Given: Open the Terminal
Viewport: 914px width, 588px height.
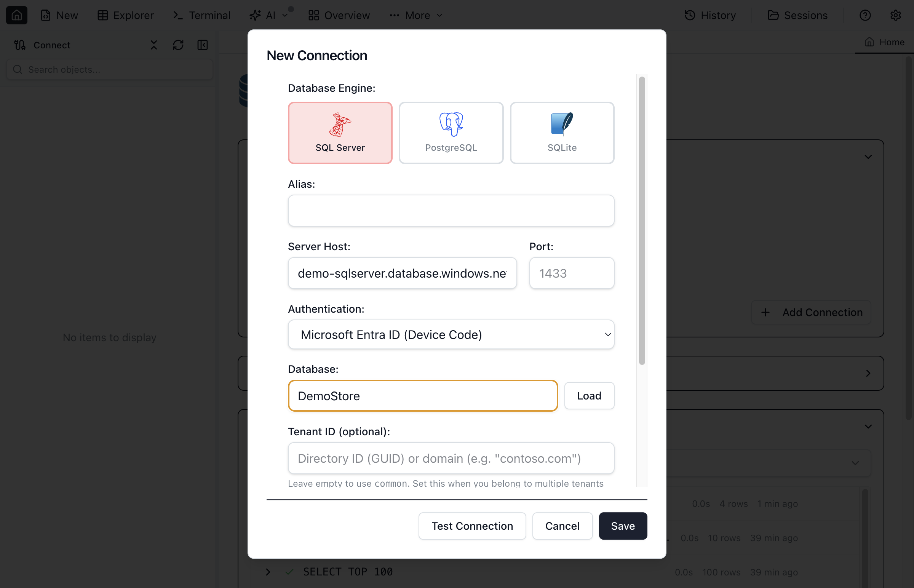Looking at the screenshot, I should coord(201,15).
